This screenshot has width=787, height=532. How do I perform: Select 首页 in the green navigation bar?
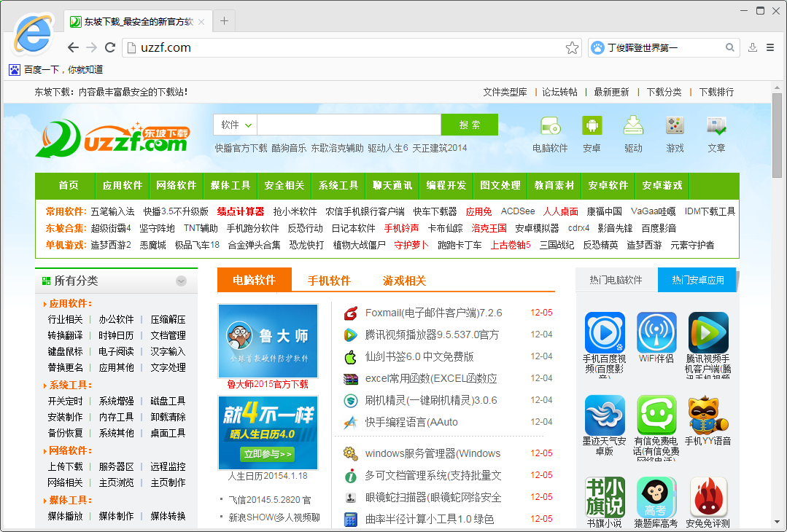click(69, 186)
